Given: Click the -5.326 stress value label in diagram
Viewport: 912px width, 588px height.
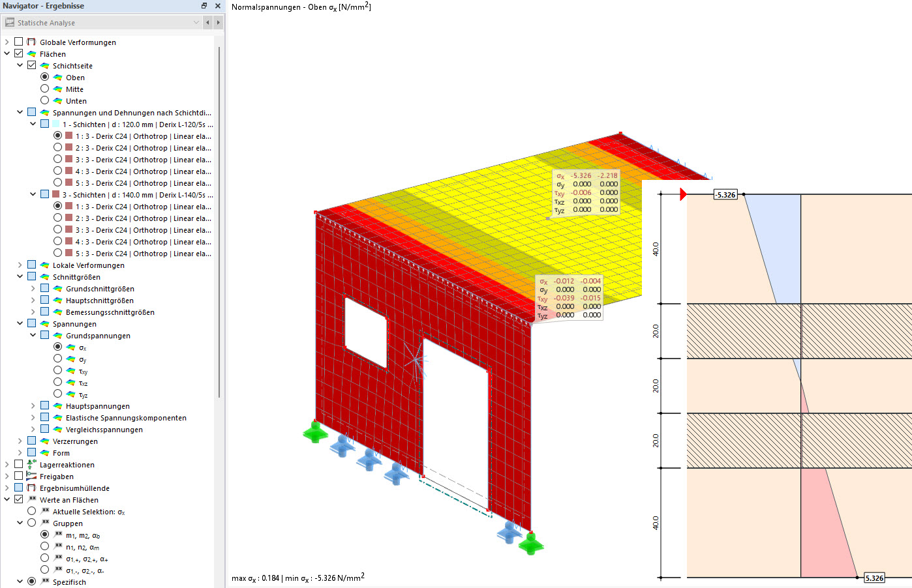Looking at the screenshot, I should tap(725, 194).
